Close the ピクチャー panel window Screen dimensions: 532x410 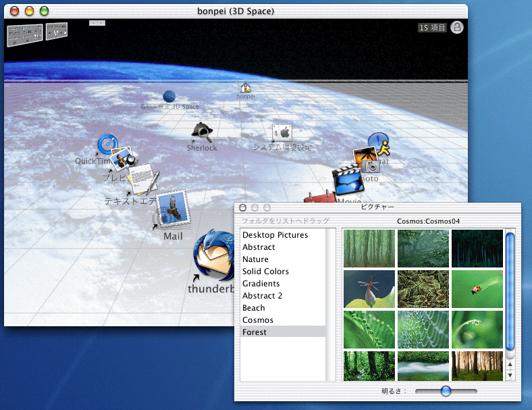(x=242, y=207)
